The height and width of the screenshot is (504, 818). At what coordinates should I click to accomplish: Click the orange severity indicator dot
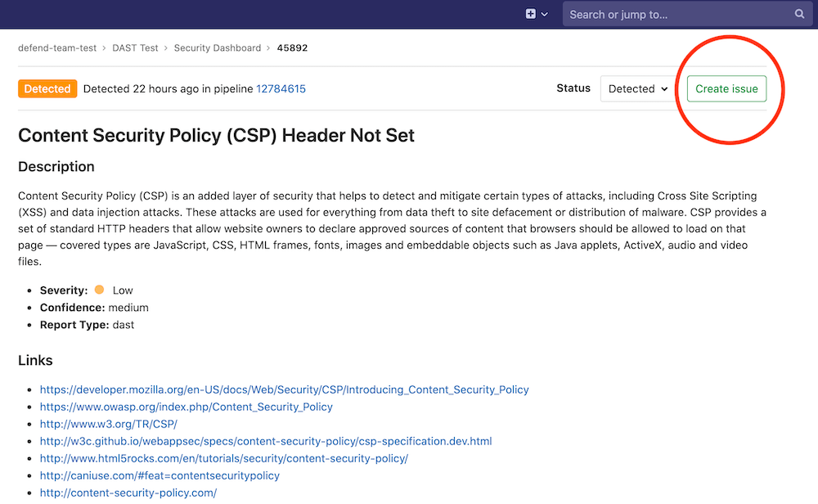click(x=97, y=290)
